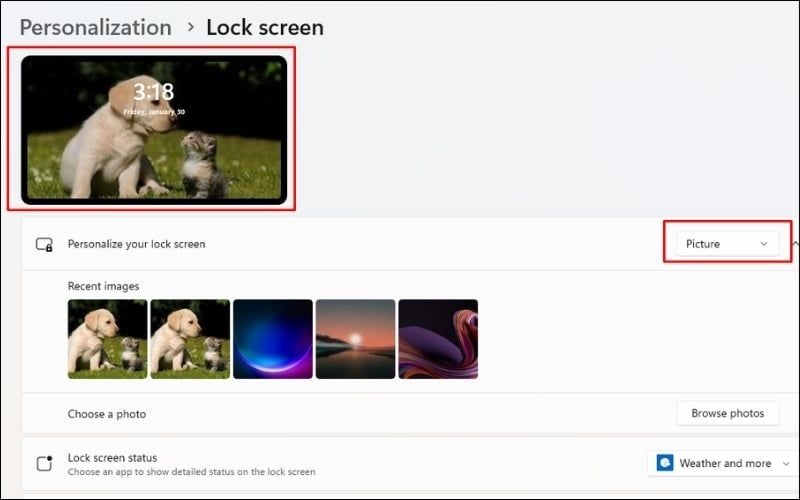The image size is (800, 500).
Task: Click the Lock screen status heading text
Action: click(112, 458)
